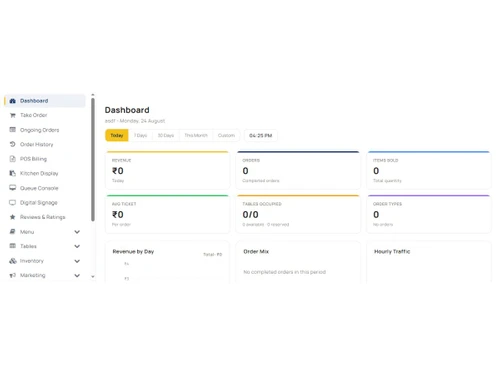Open Queue Console from sidebar

[44, 188]
